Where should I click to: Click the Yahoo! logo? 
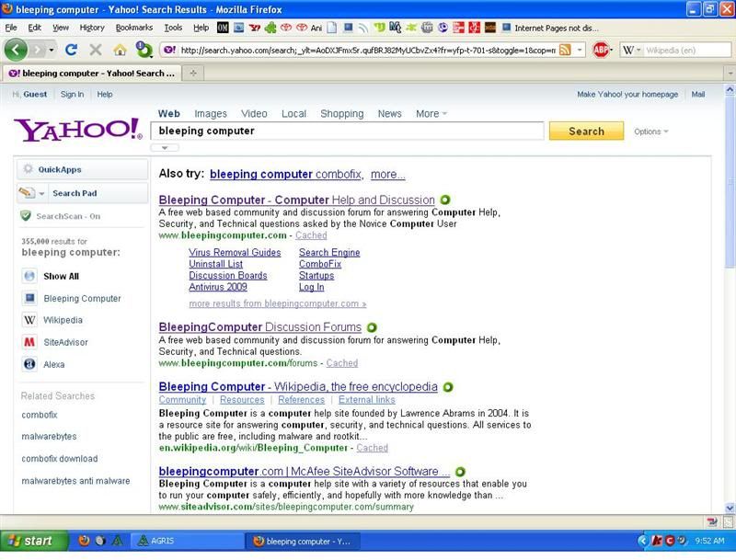coord(78,129)
